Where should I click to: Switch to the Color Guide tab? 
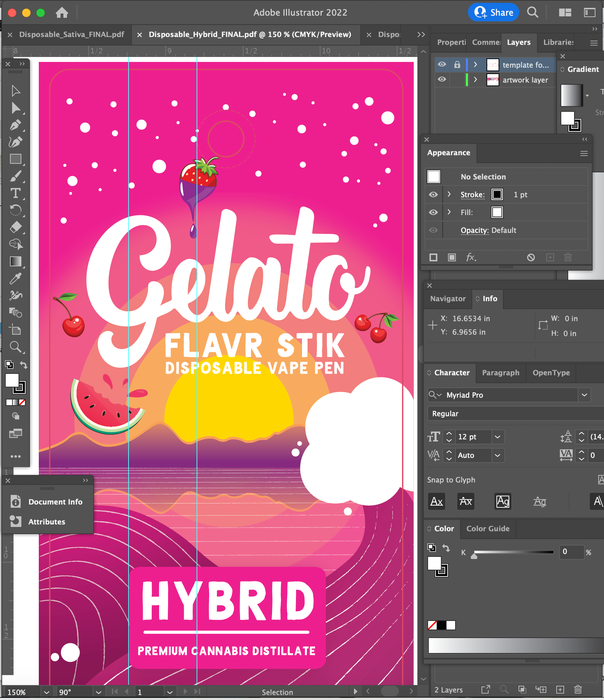[x=488, y=529]
